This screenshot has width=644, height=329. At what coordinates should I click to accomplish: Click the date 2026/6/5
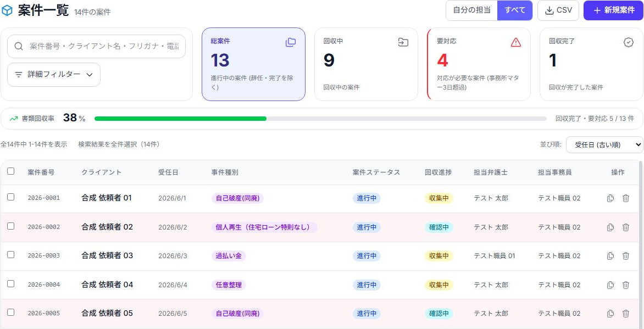click(x=173, y=314)
